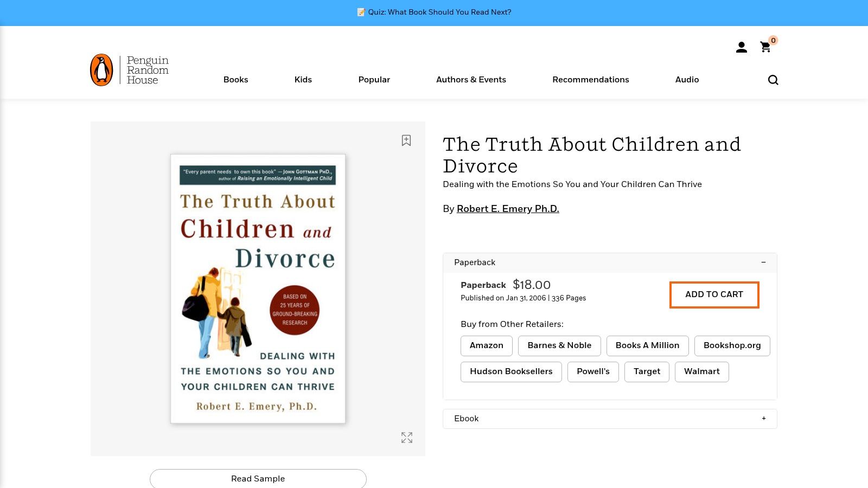Bookmark the book with save icon
Image resolution: width=868 pixels, height=488 pixels.
point(406,140)
